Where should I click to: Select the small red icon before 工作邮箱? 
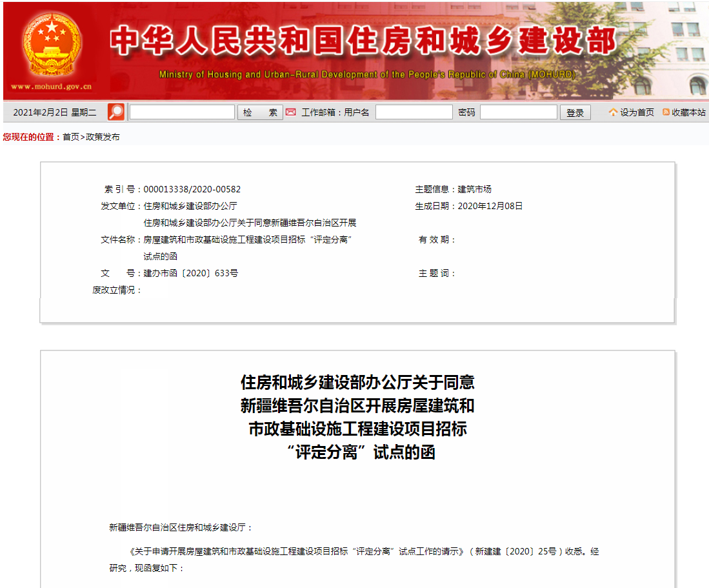292,111
